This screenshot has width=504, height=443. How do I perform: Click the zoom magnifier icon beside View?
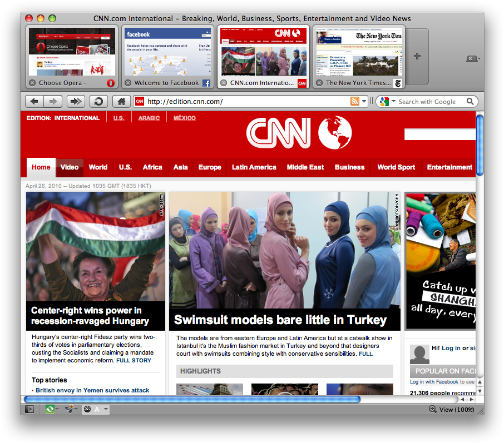click(x=433, y=409)
